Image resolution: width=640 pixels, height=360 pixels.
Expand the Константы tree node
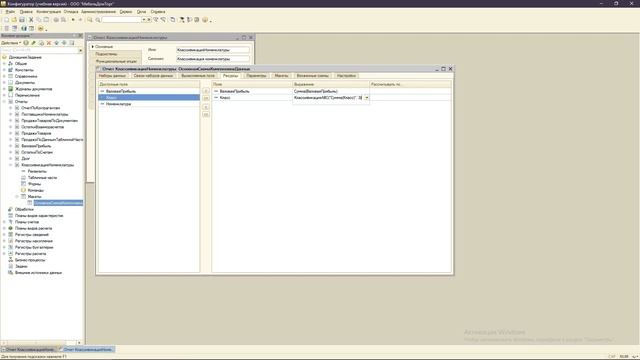[x=4, y=70]
